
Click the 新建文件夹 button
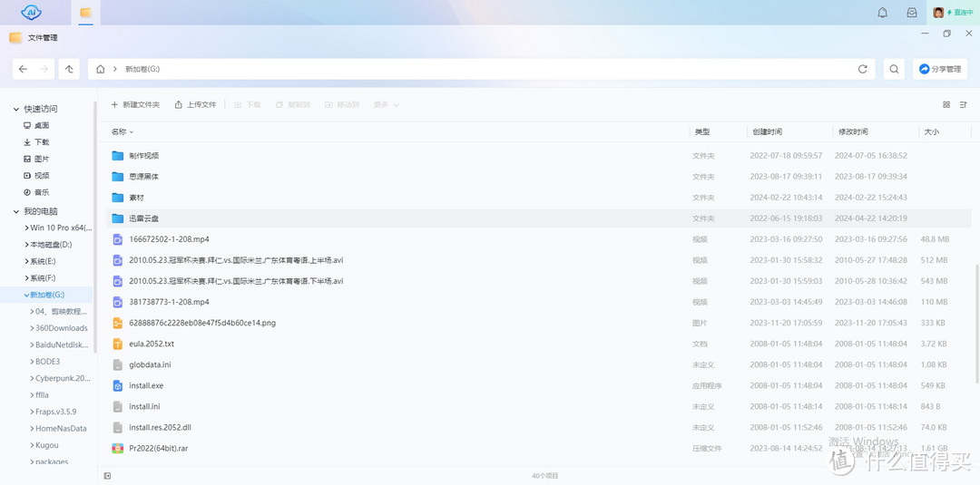[135, 105]
